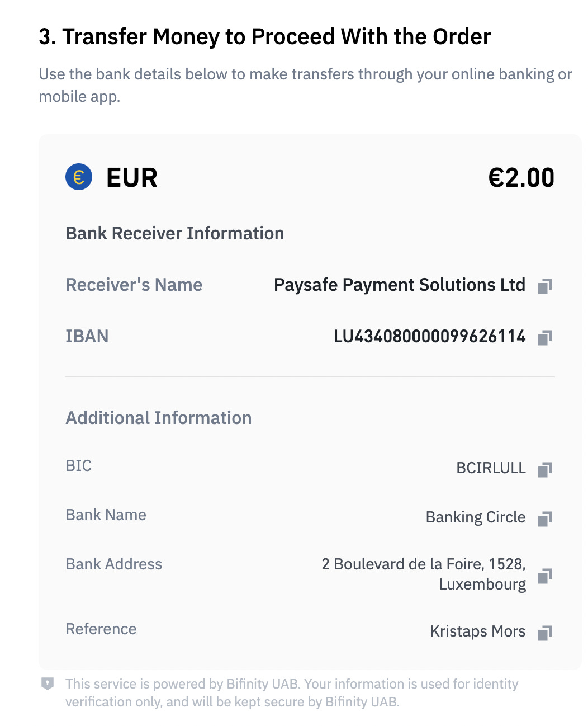Copy the IBAN LU434080000099626114
The image size is (588, 726).
tap(545, 337)
